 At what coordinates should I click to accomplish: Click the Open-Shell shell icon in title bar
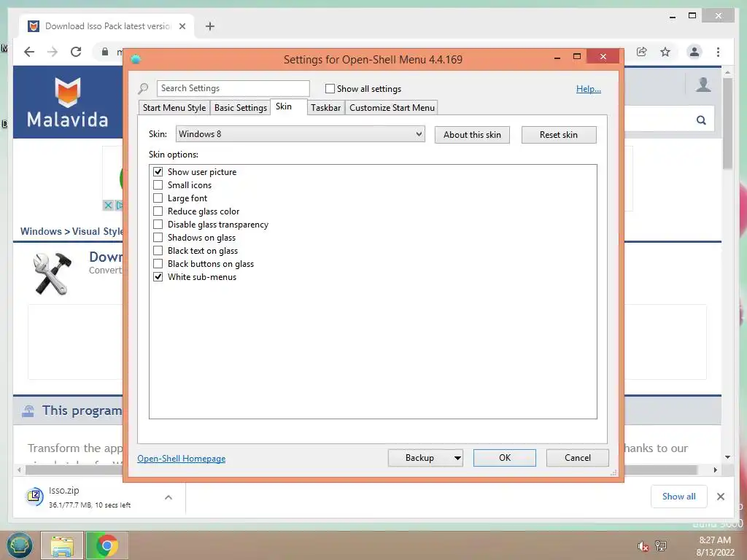click(136, 59)
